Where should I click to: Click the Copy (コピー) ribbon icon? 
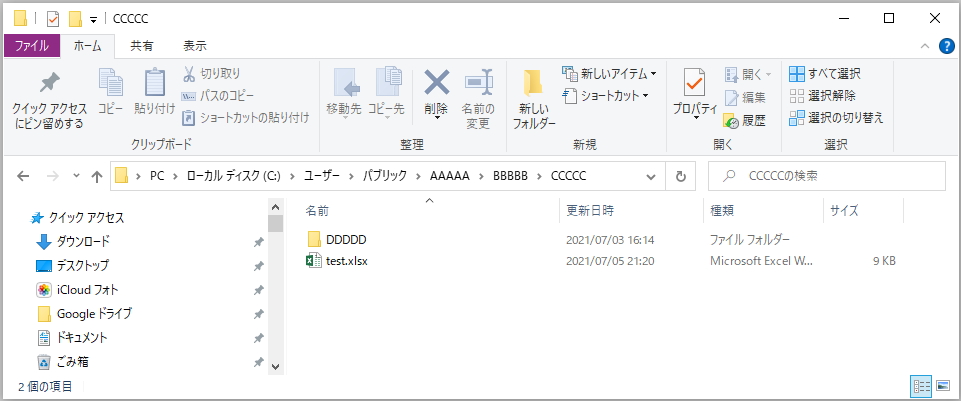pyautogui.click(x=111, y=82)
